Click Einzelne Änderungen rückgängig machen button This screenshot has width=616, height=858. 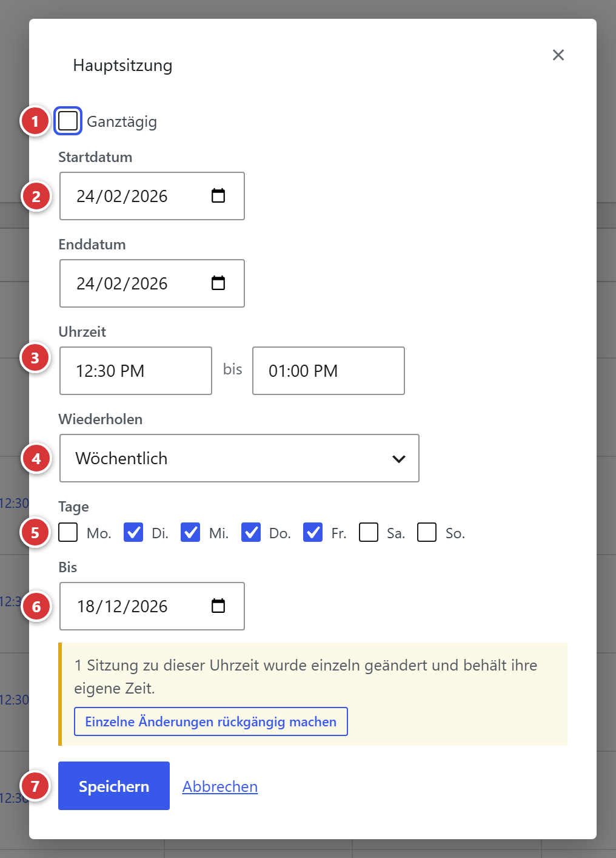click(x=211, y=721)
